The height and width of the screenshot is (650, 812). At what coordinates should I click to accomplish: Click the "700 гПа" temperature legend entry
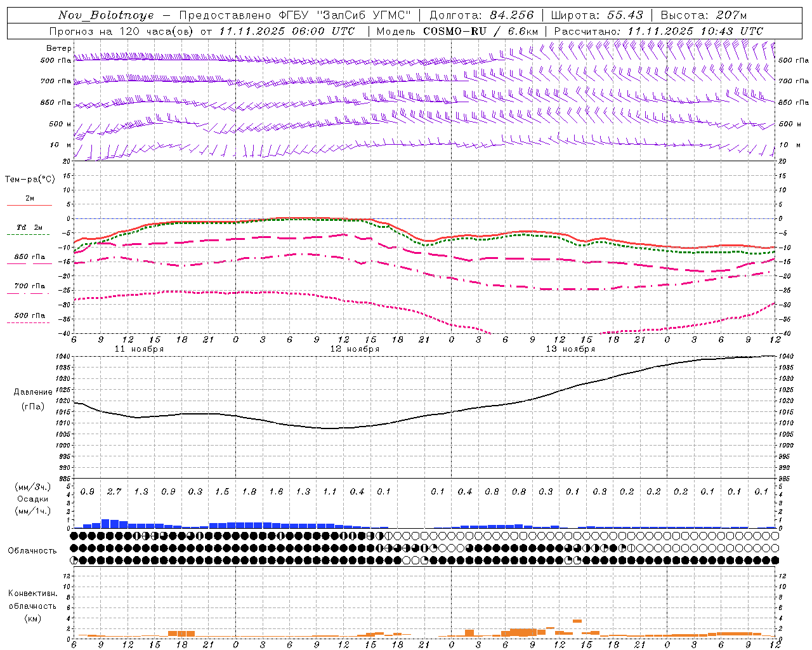[30, 286]
